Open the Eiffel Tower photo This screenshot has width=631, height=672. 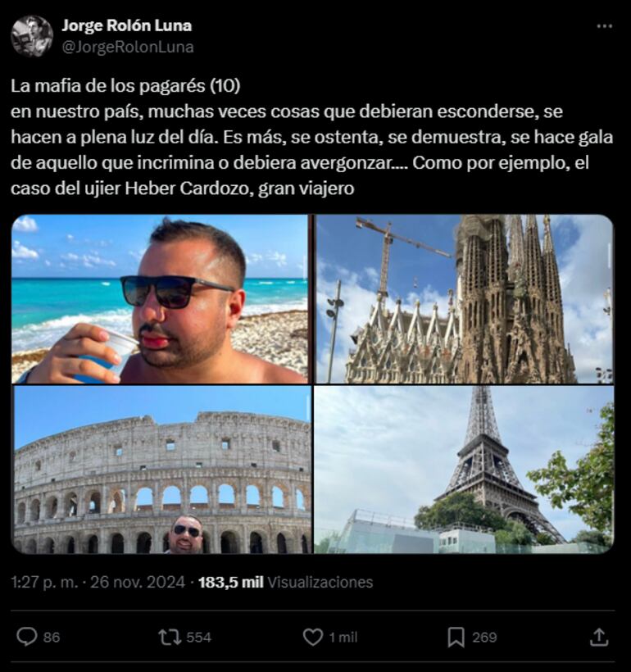click(465, 470)
